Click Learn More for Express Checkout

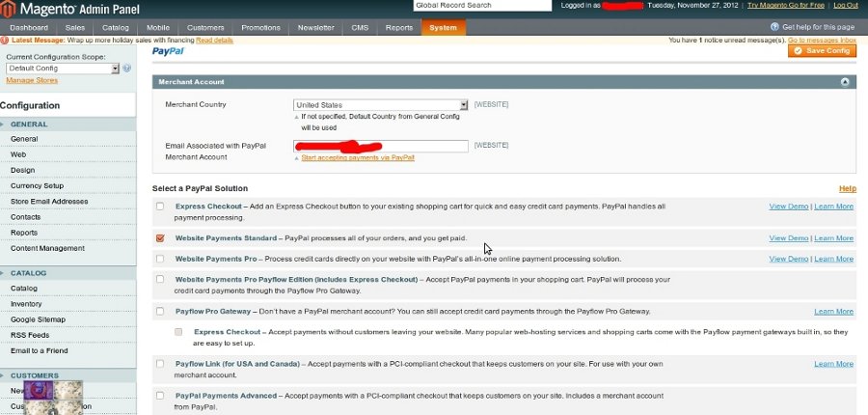[833, 207]
